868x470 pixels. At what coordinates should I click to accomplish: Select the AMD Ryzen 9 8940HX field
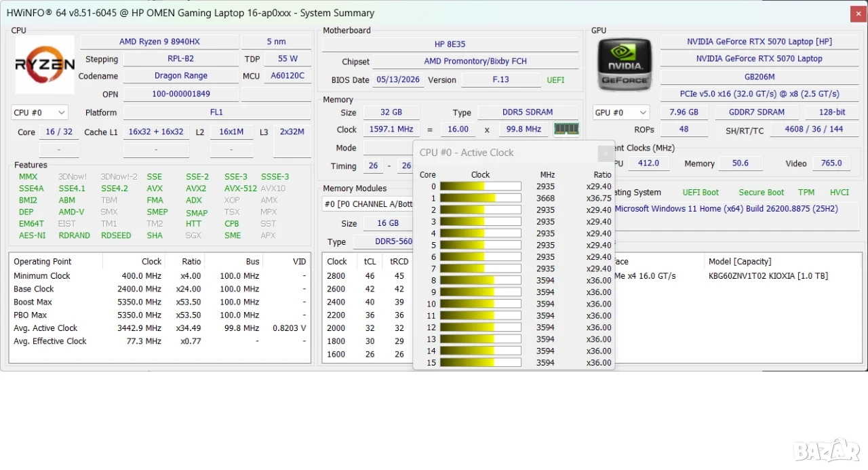pyautogui.click(x=159, y=42)
